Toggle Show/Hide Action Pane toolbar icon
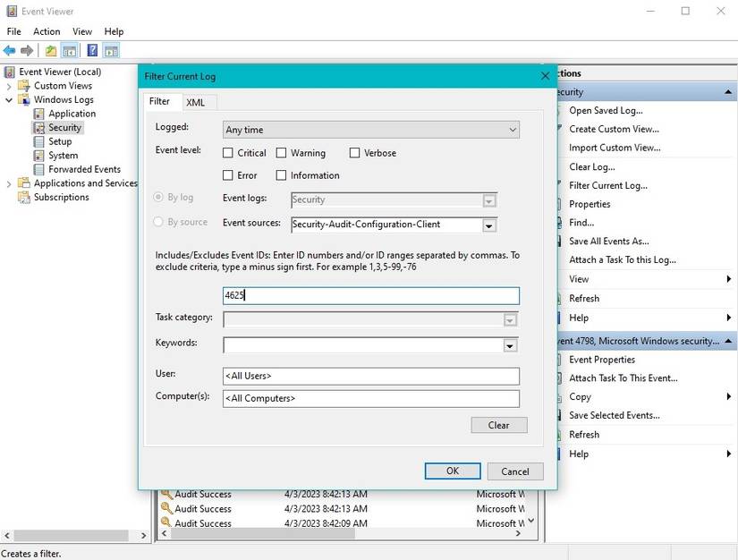This screenshot has width=738, height=560. pos(111,51)
